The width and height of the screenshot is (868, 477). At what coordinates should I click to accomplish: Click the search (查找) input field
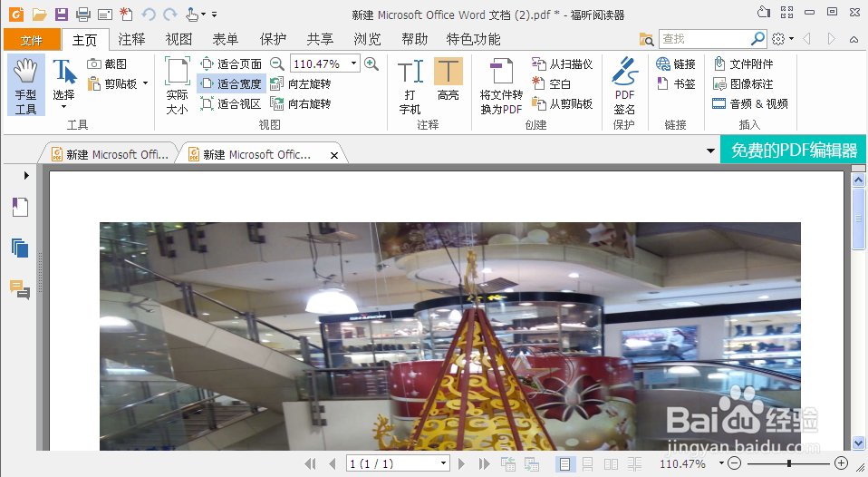tap(703, 39)
